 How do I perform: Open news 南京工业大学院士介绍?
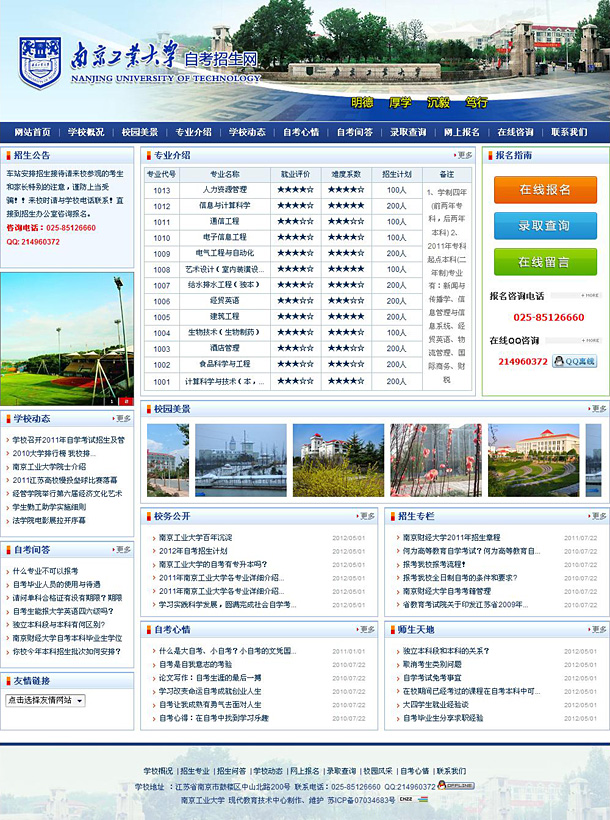point(49,466)
